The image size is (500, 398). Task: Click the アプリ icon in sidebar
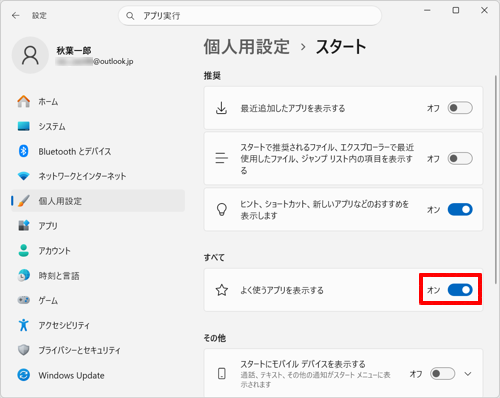point(24,226)
